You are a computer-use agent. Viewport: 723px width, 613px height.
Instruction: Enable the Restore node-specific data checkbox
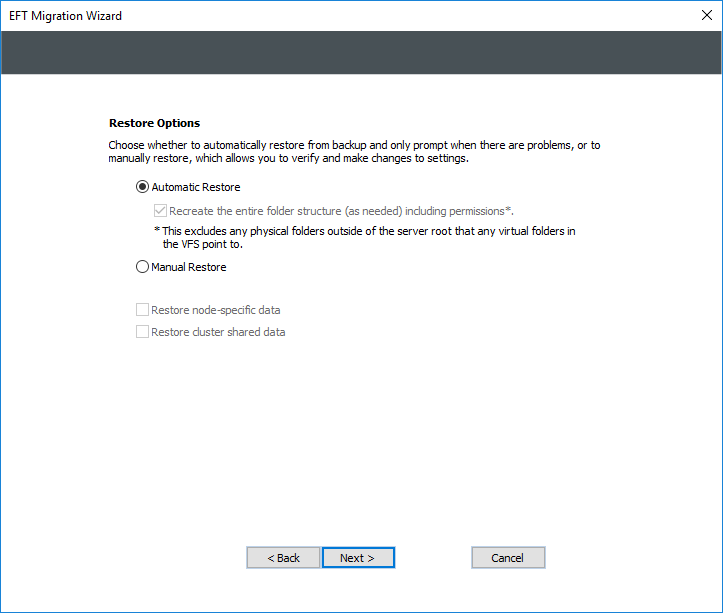tap(143, 310)
